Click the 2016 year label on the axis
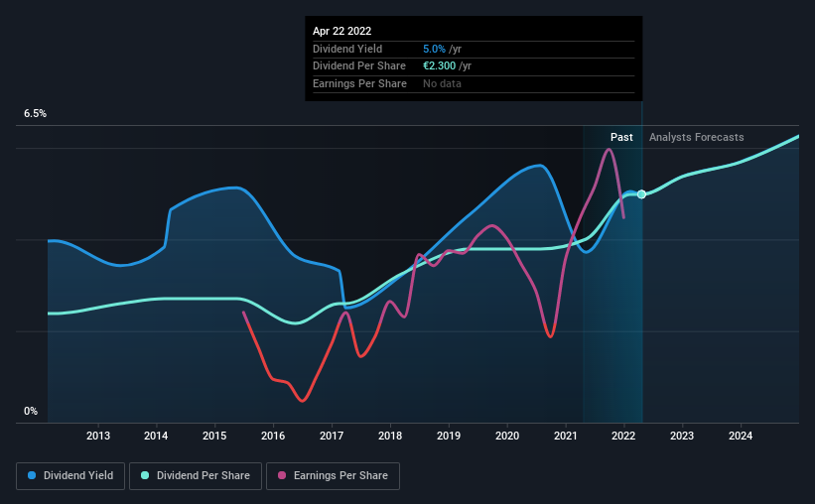The image size is (815, 504). point(273,436)
